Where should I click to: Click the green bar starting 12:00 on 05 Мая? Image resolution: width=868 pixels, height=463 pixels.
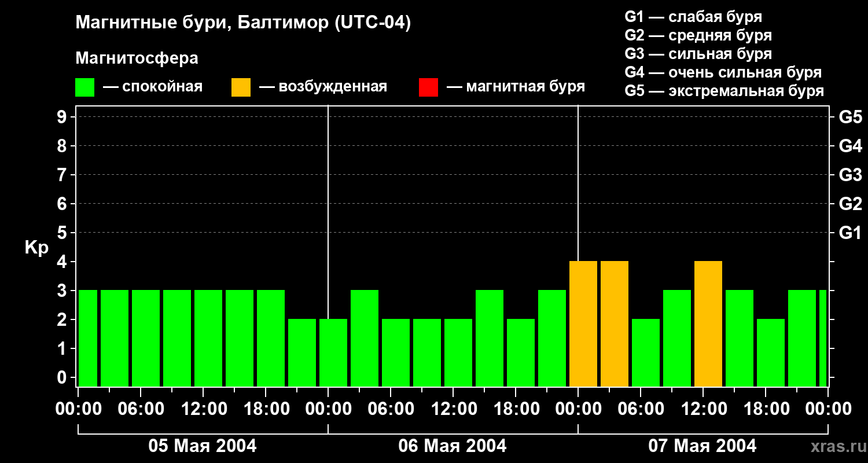point(208,339)
